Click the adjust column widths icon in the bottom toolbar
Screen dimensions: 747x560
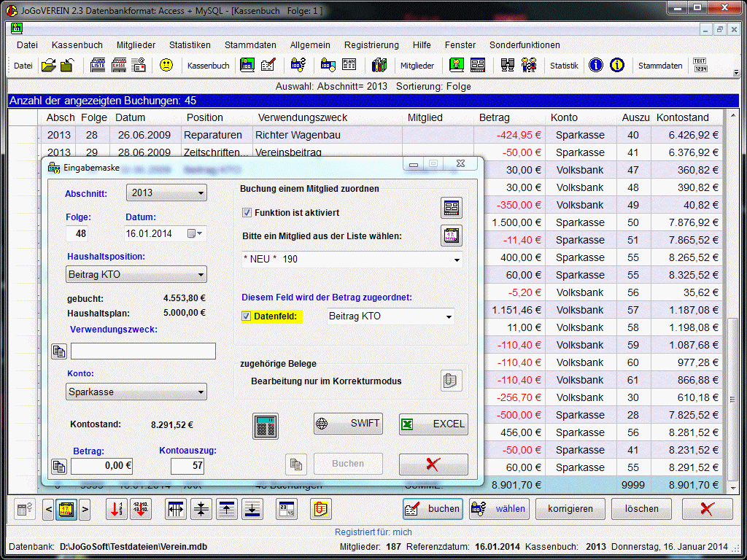click(176, 509)
